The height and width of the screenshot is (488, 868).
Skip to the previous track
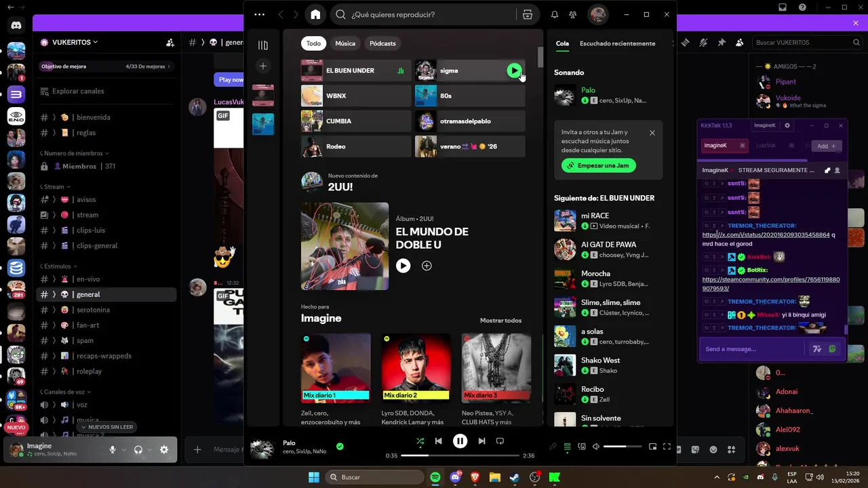[x=438, y=441]
